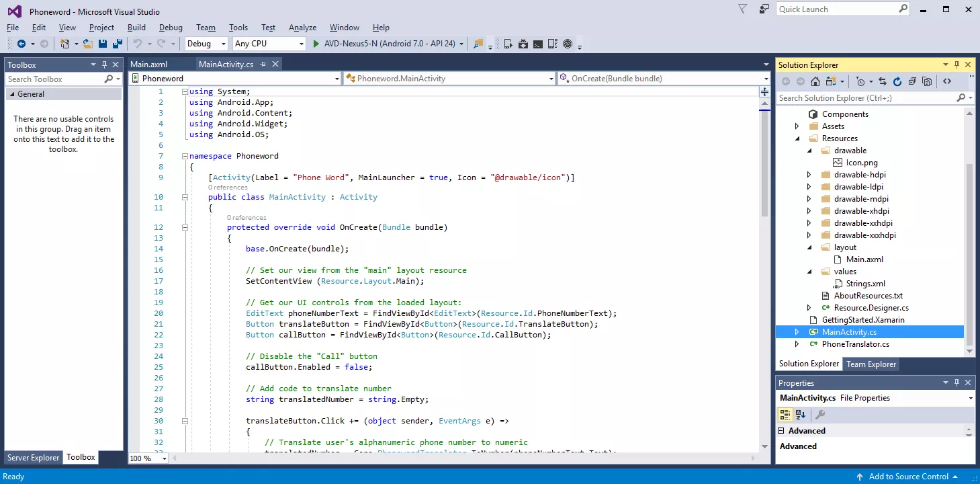This screenshot has height=484, width=980.
Task: Open the Android Device Manager toolbar icon
Action: coord(508,44)
